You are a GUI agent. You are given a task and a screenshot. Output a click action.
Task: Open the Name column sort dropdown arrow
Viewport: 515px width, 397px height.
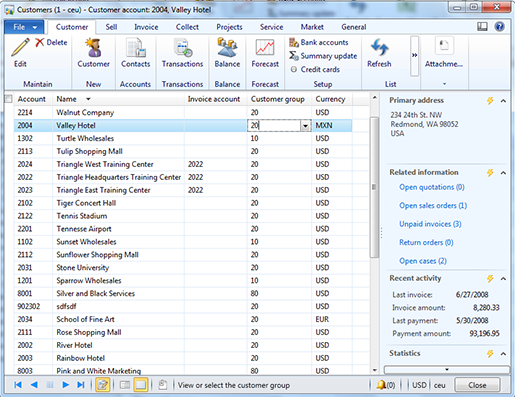click(x=88, y=99)
